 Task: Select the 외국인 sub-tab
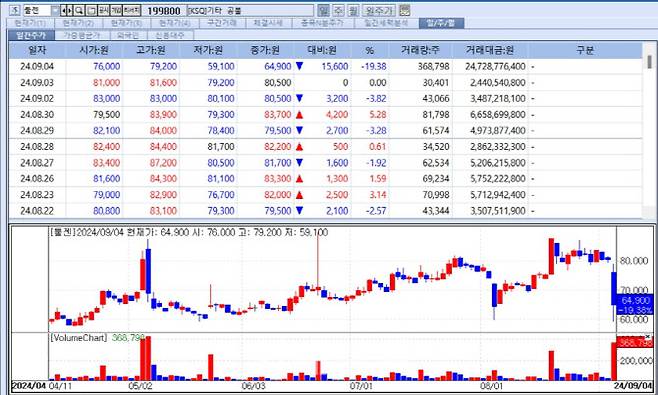click(128, 35)
